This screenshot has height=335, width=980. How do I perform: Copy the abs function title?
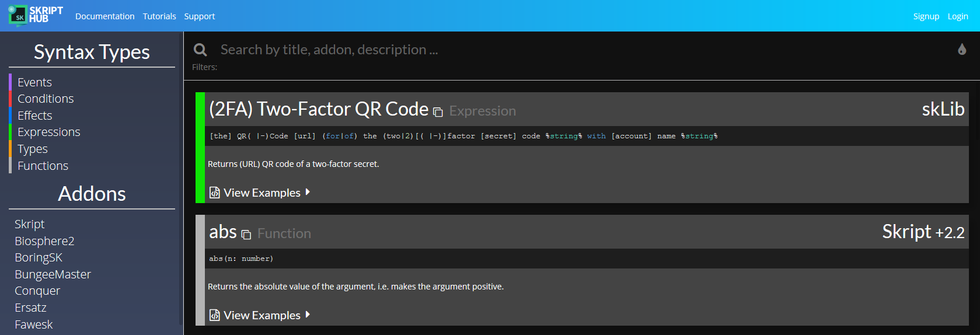point(246,235)
